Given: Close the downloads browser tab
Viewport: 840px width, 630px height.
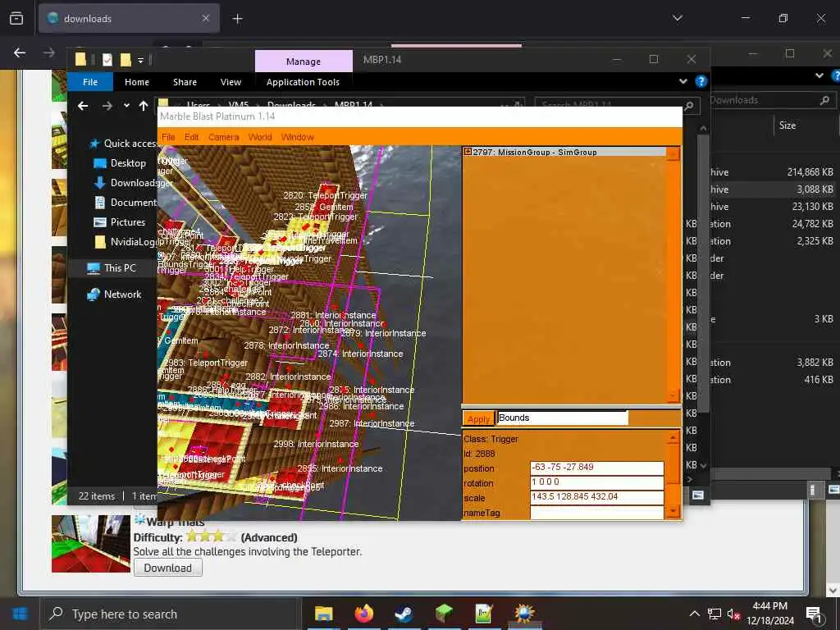Looking at the screenshot, I should tap(206, 18).
